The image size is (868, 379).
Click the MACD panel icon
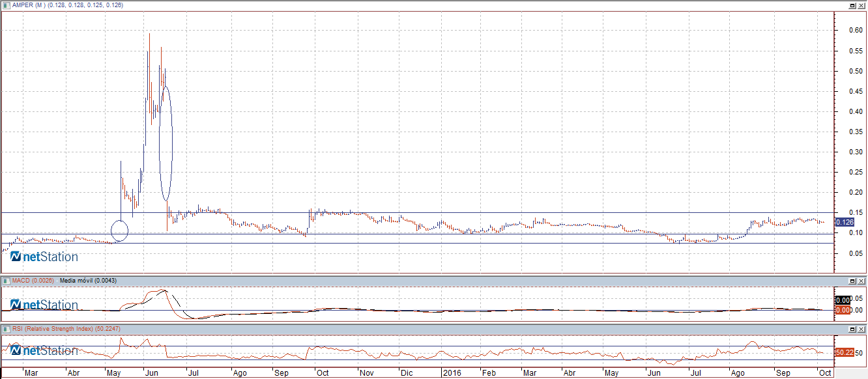7,280
